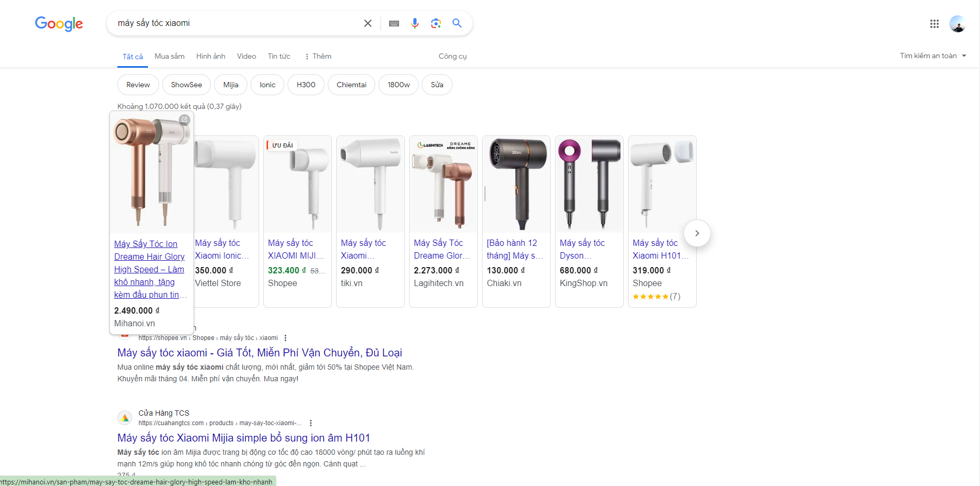The height and width of the screenshot is (486, 980).
Task: Open the Google account avatar
Action: pos(958,24)
